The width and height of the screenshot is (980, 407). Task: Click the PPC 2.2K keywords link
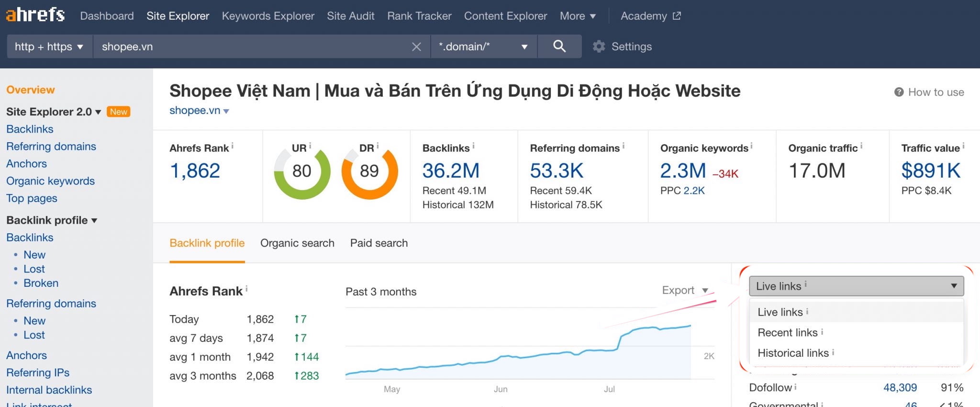coord(694,191)
